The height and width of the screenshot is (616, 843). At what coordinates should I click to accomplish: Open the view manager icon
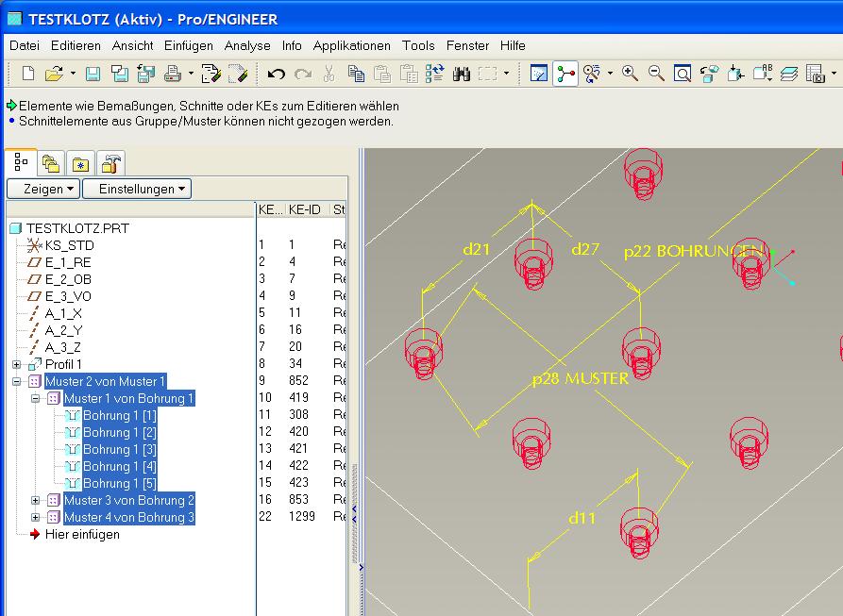click(815, 73)
